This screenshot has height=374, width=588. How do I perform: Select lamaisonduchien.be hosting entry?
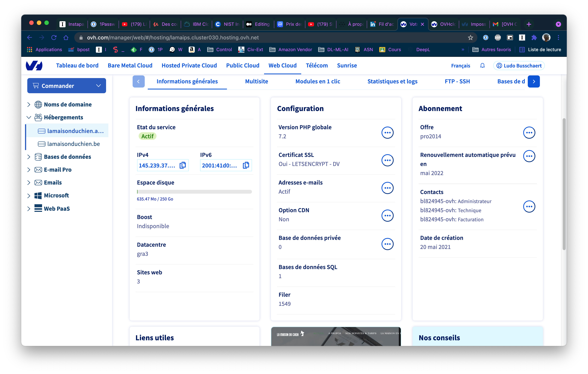[x=69, y=144]
